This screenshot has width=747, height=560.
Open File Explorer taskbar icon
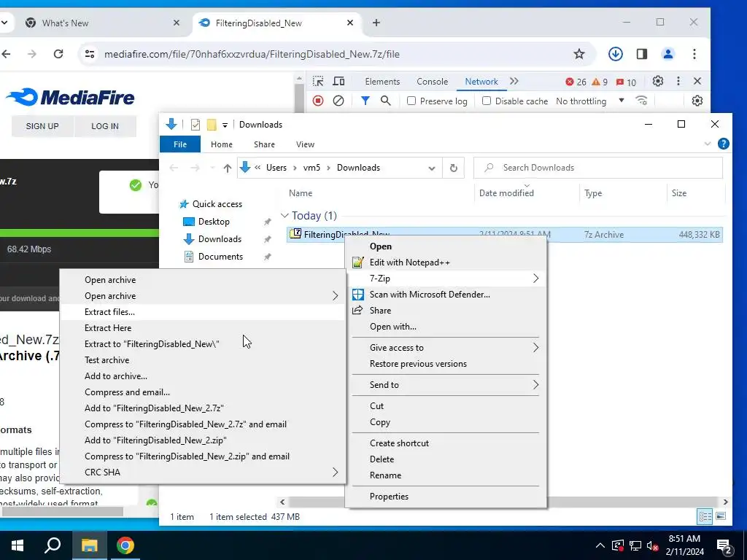pyautogui.click(x=89, y=545)
